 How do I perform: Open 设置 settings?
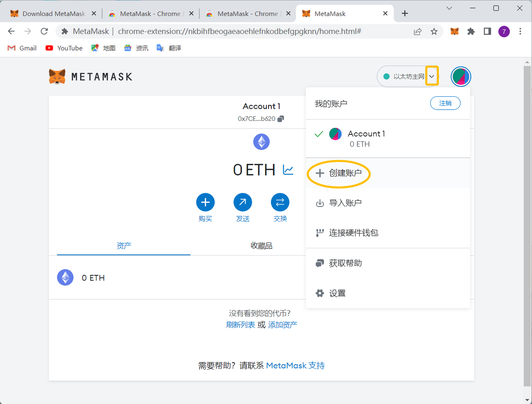[388, 293]
